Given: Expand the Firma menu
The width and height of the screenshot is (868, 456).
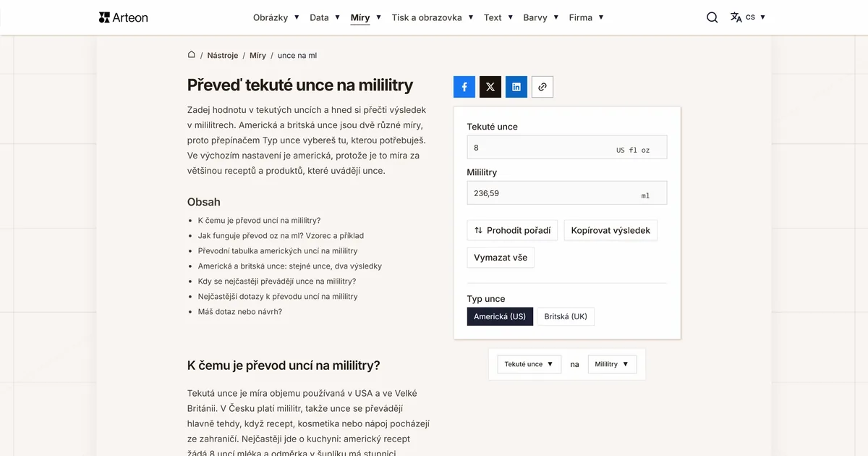Looking at the screenshot, I should (587, 17).
